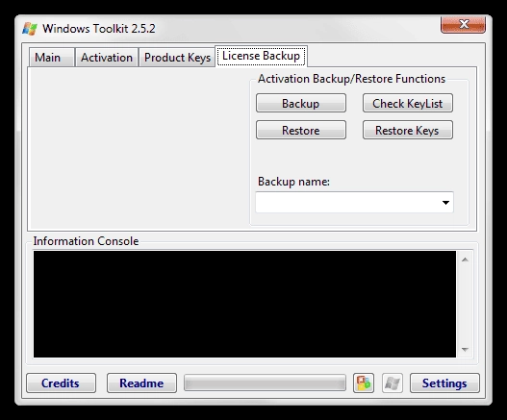Select the License Backup tab
Viewport: 507px width, 420px height.
[261, 56]
